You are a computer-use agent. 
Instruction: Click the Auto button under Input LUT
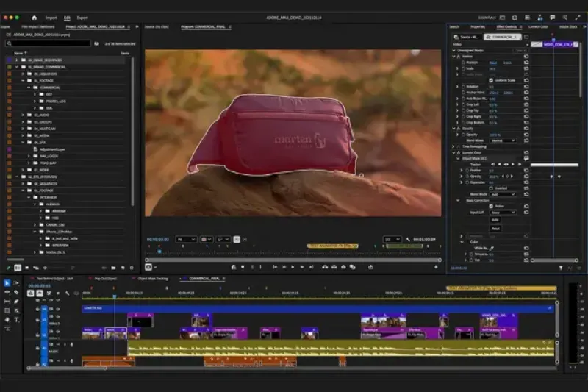pos(495,220)
